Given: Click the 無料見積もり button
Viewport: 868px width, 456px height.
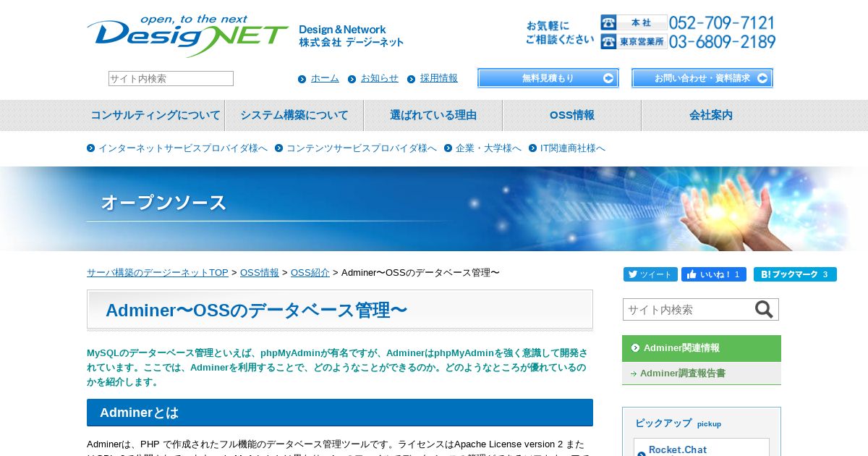Looking at the screenshot, I should pyautogui.click(x=548, y=78).
